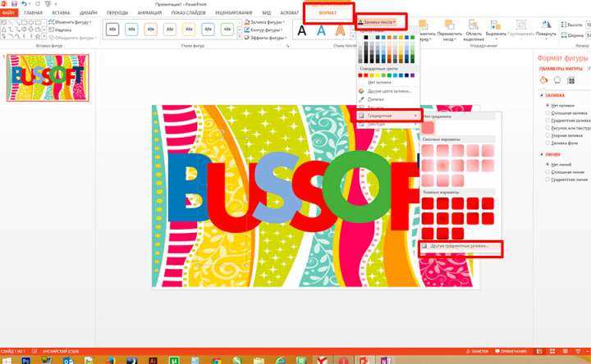Open the Photoshop icon in the taskbar

coord(25,361)
